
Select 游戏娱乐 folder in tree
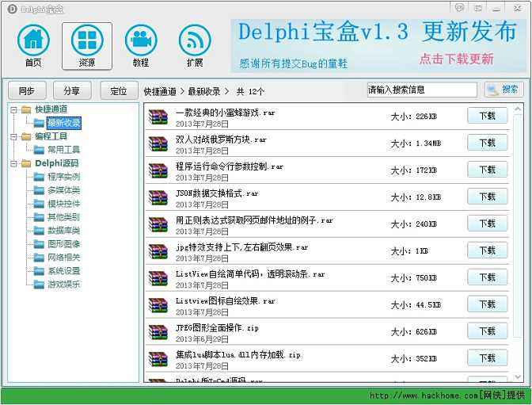click(64, 284)
